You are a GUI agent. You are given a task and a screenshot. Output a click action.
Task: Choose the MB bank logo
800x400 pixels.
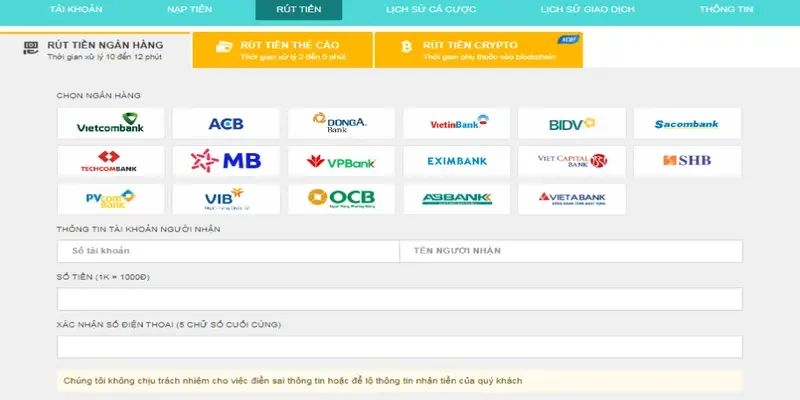[x=226, y=161]
